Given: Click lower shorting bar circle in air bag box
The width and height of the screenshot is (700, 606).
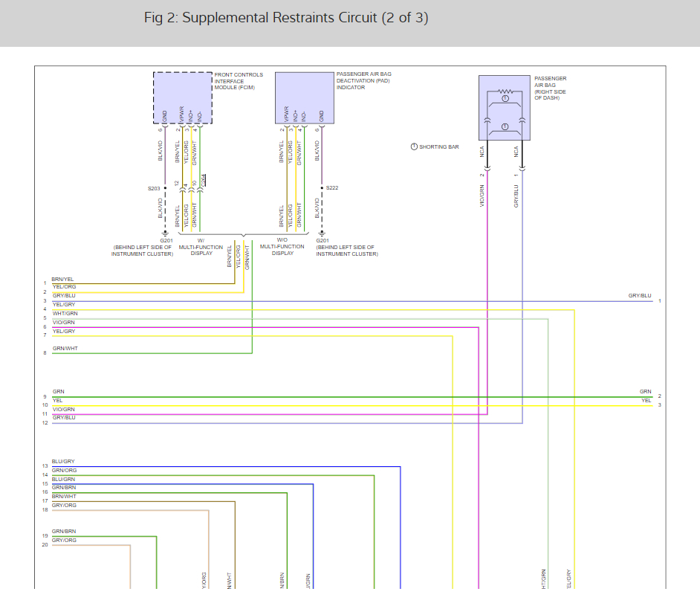Looking at the screenshot, I should tap(505, 127).
